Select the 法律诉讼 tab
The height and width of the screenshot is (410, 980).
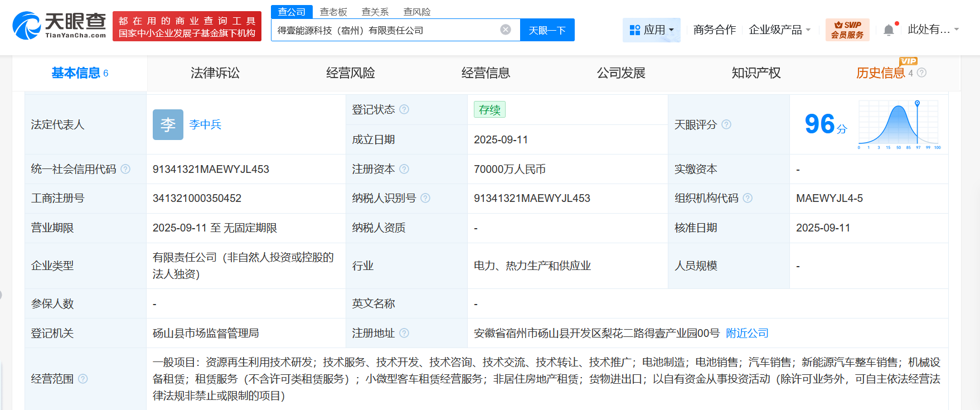point(215,73)
